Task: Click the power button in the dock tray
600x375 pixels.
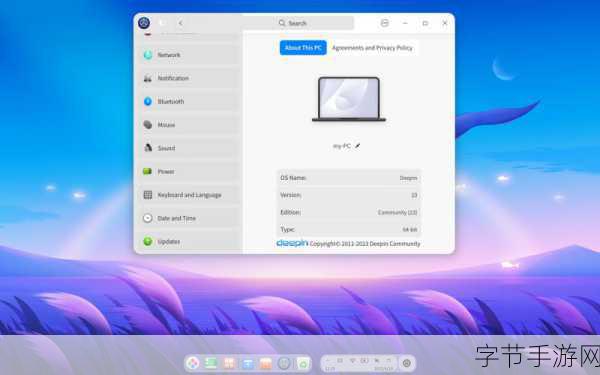Action: (x=407, y=363)
